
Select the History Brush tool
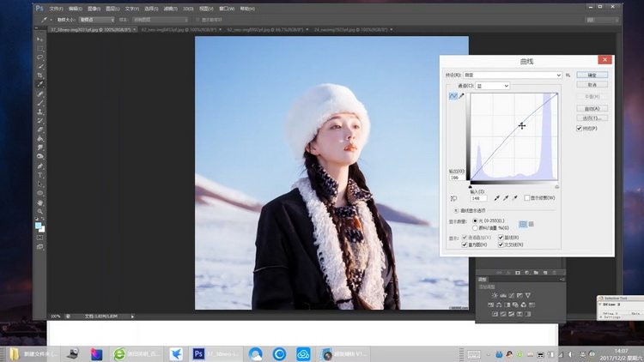(39, 121)
